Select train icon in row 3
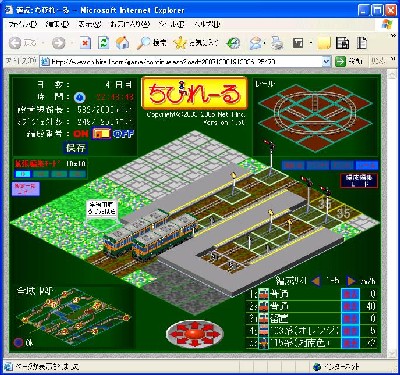The width and height of the screenshot is (400, 375). click(263, 318)
